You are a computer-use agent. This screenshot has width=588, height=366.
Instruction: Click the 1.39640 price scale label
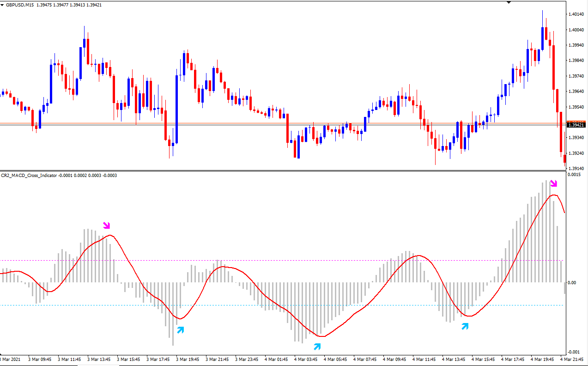(x=577, y=91)
